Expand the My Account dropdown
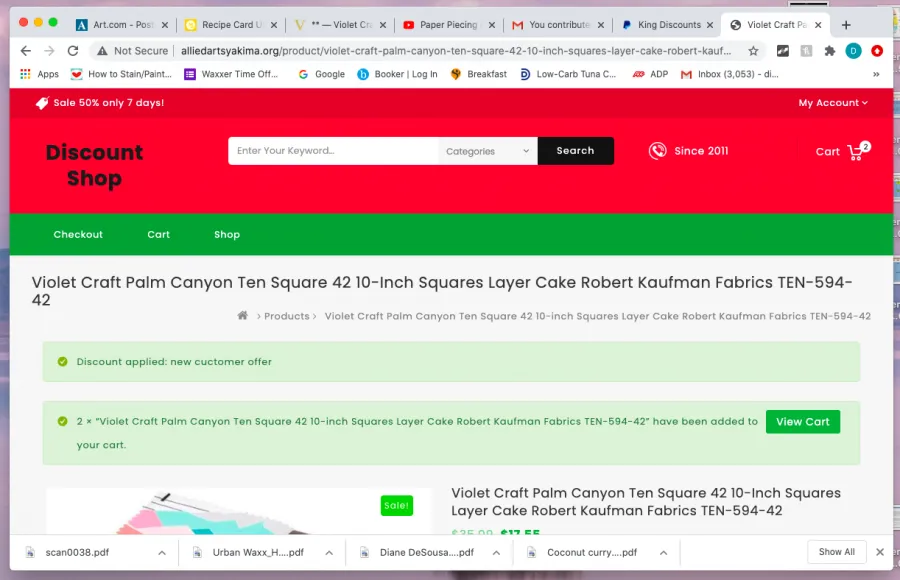The width and height of the screenshot is (900, 580). click(833, 103)
